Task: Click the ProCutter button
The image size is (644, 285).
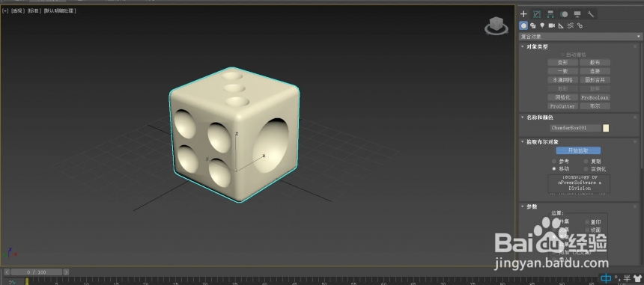Action: [562, 106]
